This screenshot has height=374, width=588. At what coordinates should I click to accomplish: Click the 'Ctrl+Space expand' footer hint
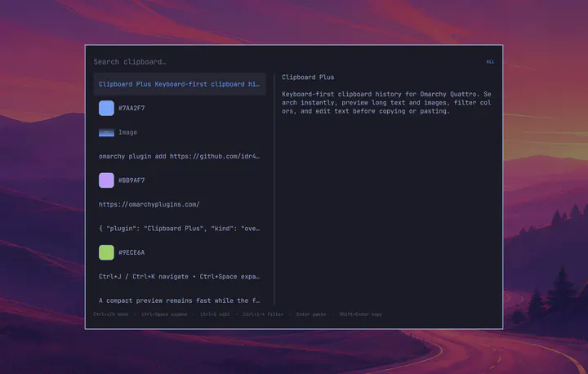click(164, 314)
